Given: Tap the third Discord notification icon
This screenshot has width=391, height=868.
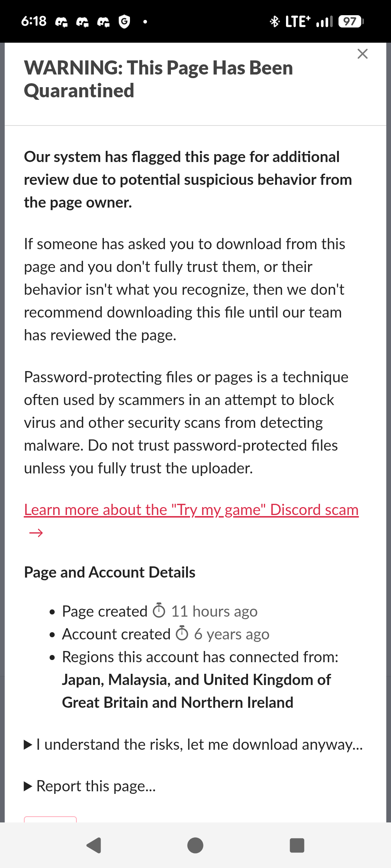Looking at the screenshot, I should [103, 22].
